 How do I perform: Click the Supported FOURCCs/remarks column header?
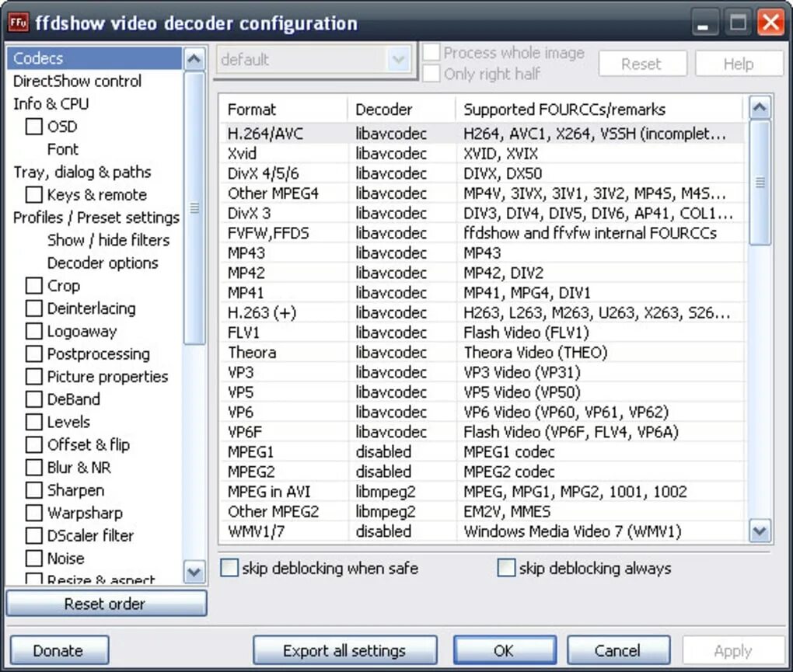coord(599,109)
